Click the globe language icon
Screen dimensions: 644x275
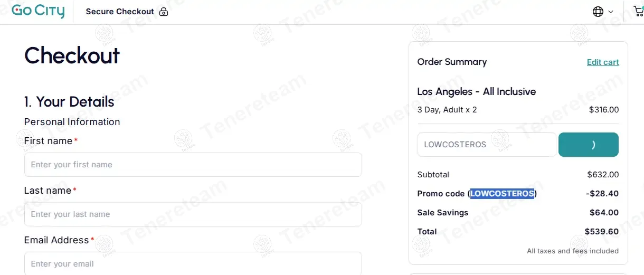(x=598, y=12)
